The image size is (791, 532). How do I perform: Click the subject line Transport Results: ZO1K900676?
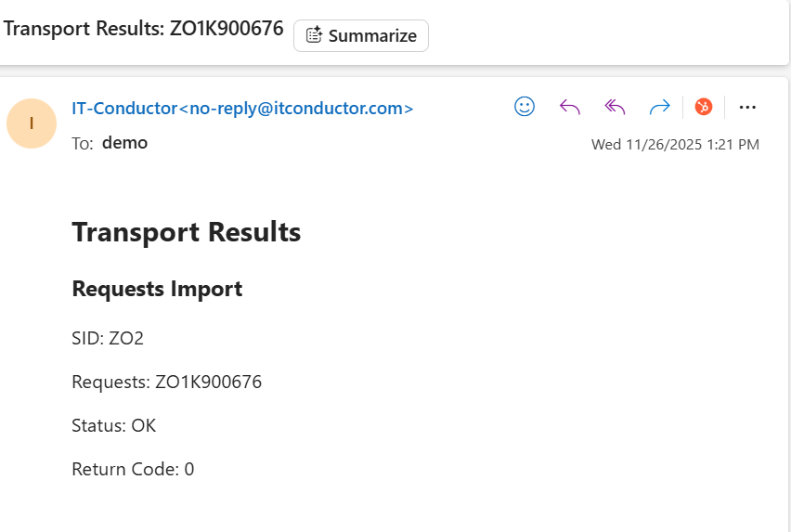tap(144, 28)
